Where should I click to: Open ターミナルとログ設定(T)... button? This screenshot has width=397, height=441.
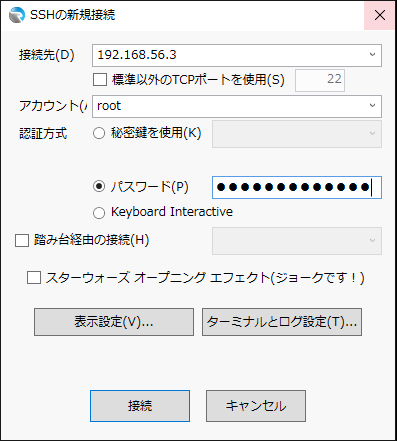coord(282,322)
